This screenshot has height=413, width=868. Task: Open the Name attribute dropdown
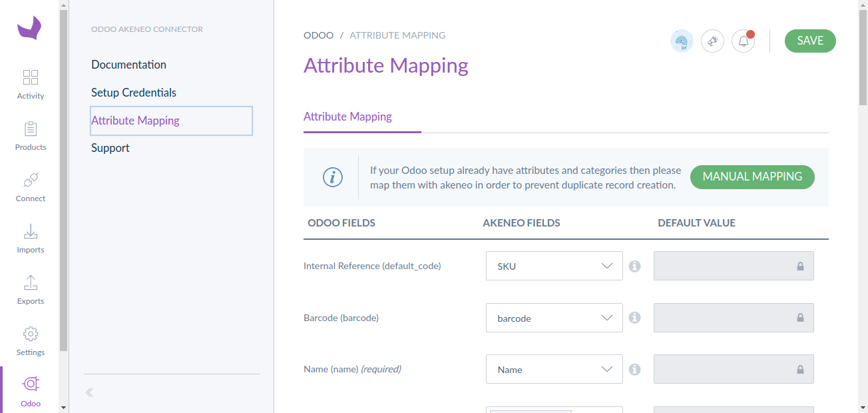click(x=554, y=369)
